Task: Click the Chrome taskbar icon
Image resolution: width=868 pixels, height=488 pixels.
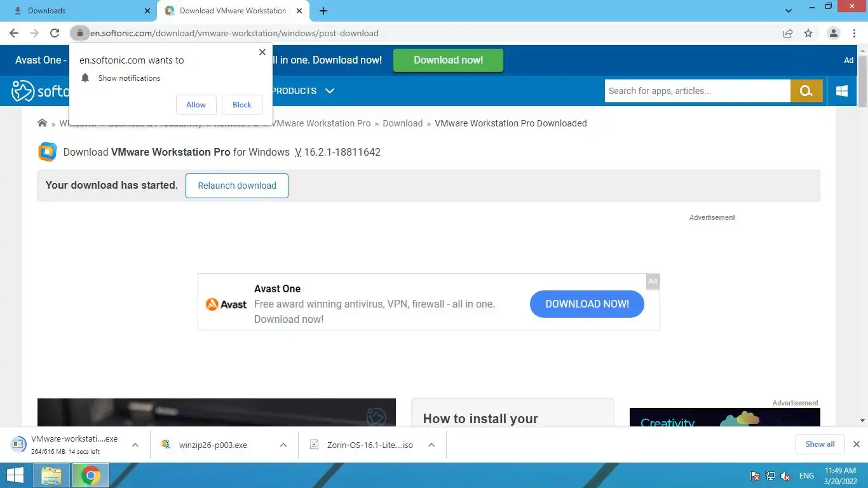Action: tap(91, 475)
